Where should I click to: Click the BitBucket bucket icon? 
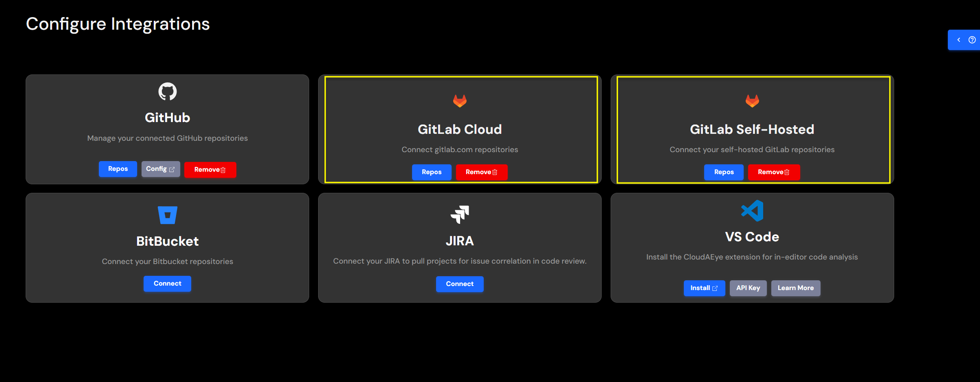[167, 215]
